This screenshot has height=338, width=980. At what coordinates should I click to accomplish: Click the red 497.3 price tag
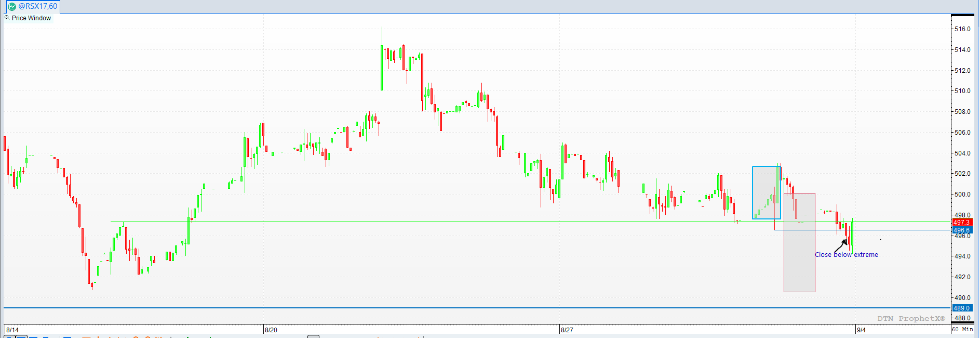click(x=961, y=222)
